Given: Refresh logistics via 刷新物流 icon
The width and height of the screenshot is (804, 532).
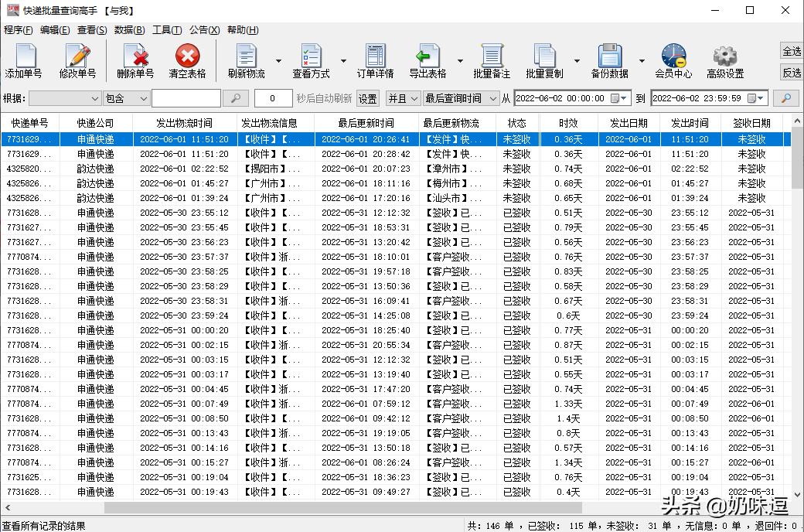Looking at the screenshot, I should [246, 60].
